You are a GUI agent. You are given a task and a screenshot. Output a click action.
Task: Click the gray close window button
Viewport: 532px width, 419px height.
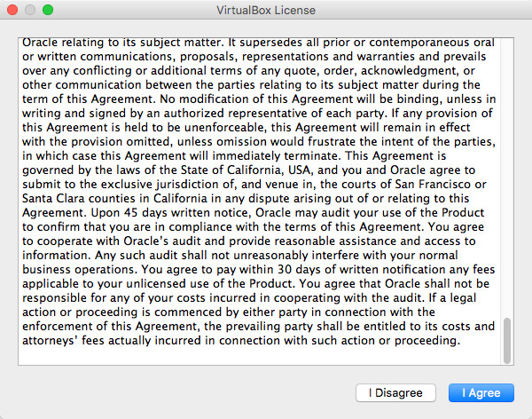[x=12, y=10]
